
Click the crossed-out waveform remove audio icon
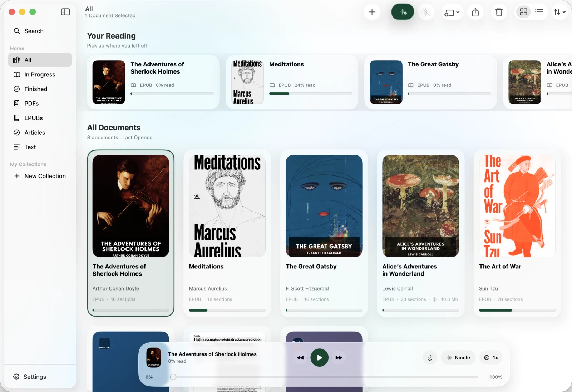pyautogui.click(x=426, y=12)
